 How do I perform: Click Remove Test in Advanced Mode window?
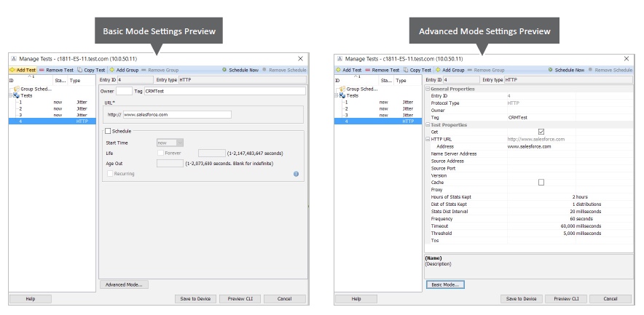coord(382,70)
